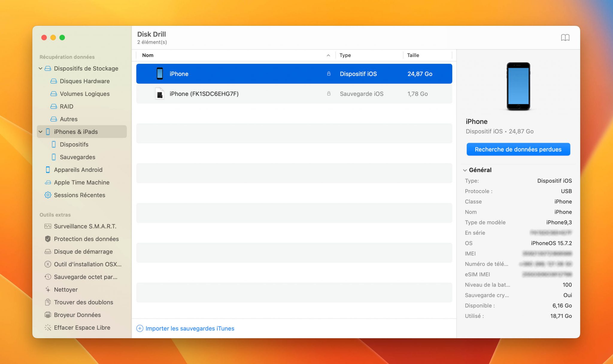Click the Protection des données shield icon

click(x=48, y=239)
